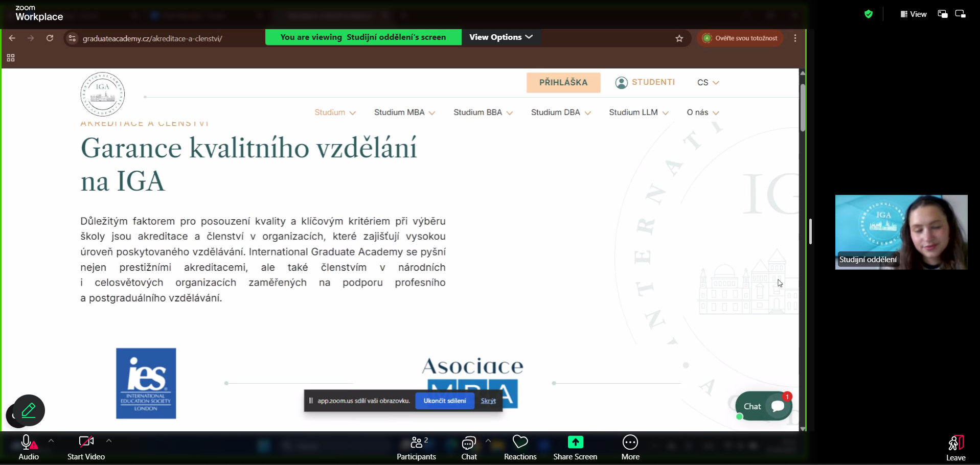Click the shared webpage vertical scrollbar
980x465 pixels.
click(x=803, y=107)
